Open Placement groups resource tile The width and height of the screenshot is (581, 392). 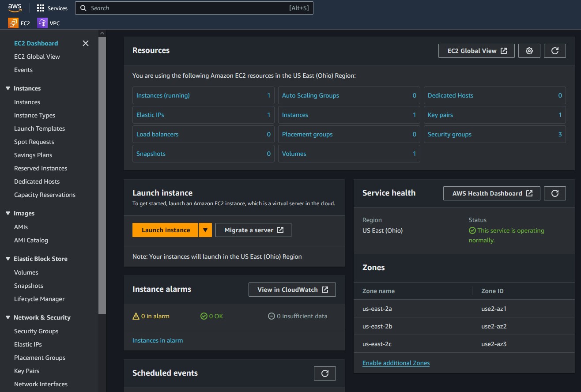tap(349, 134)
